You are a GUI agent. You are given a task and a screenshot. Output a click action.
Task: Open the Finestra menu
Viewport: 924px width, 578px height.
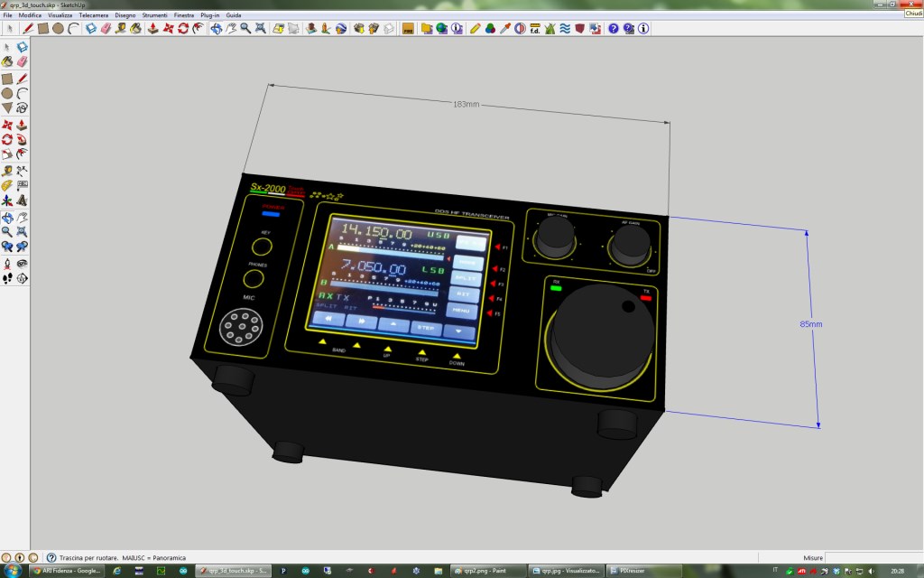click(183, 15)
